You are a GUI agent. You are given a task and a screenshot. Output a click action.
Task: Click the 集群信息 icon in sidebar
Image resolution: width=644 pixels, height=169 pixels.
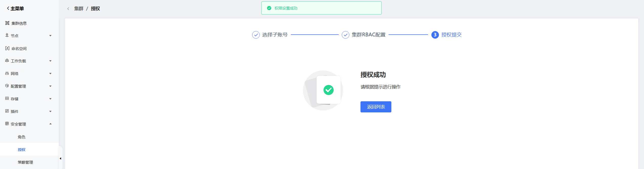click(7, 23)
